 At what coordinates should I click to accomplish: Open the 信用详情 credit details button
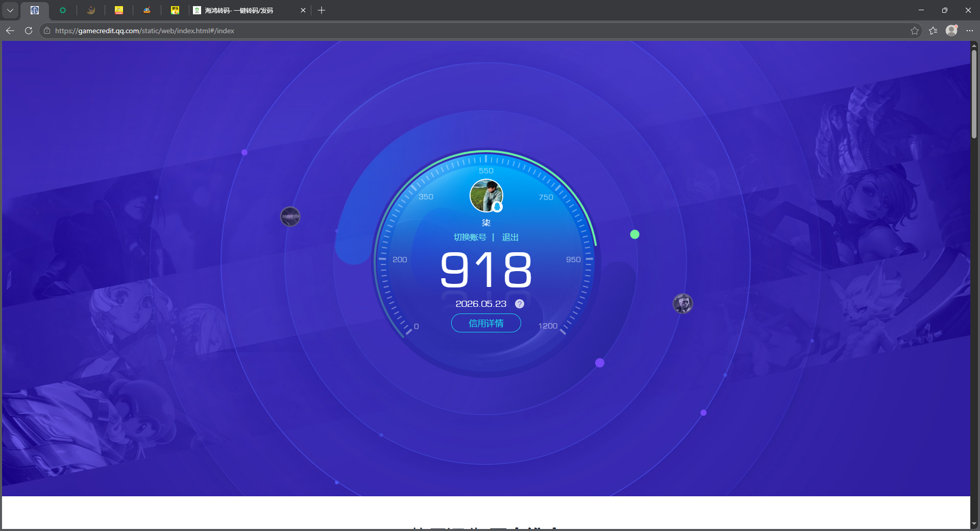[x=486, y=323]
